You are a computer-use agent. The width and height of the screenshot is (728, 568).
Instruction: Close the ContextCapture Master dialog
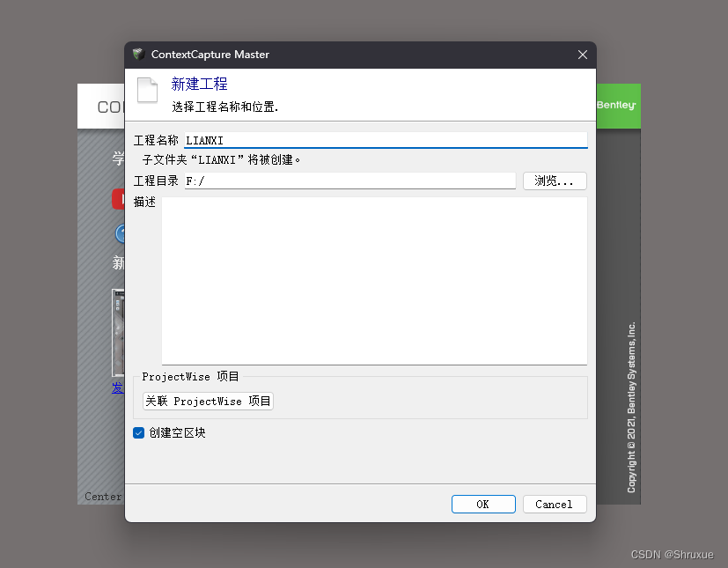point(582,54)
